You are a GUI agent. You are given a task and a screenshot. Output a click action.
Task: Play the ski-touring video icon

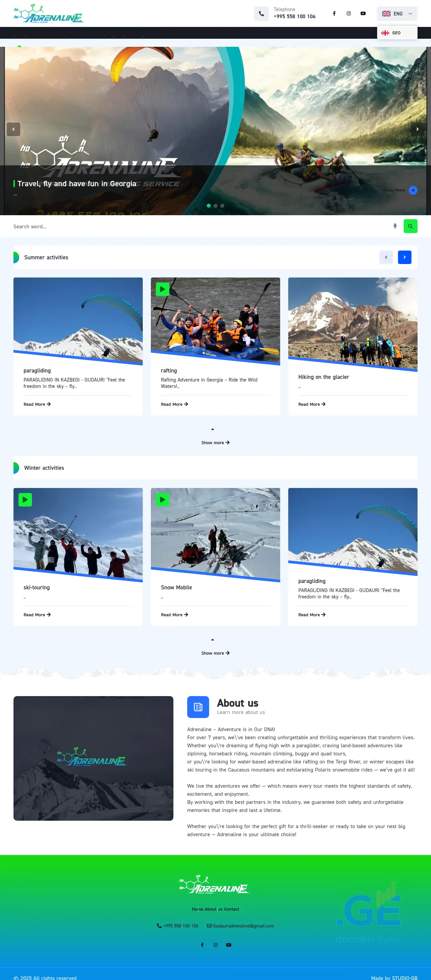click(x=25, y=499)
